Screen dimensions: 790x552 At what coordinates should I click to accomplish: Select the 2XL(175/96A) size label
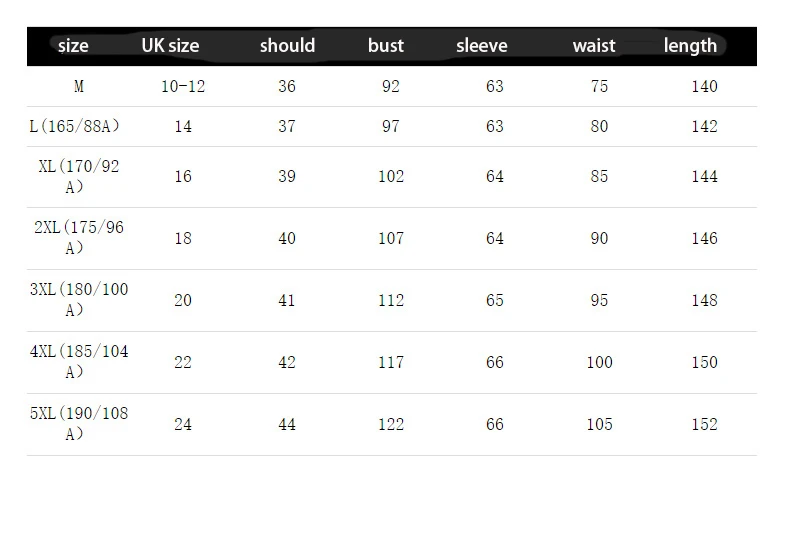[79, 237]
